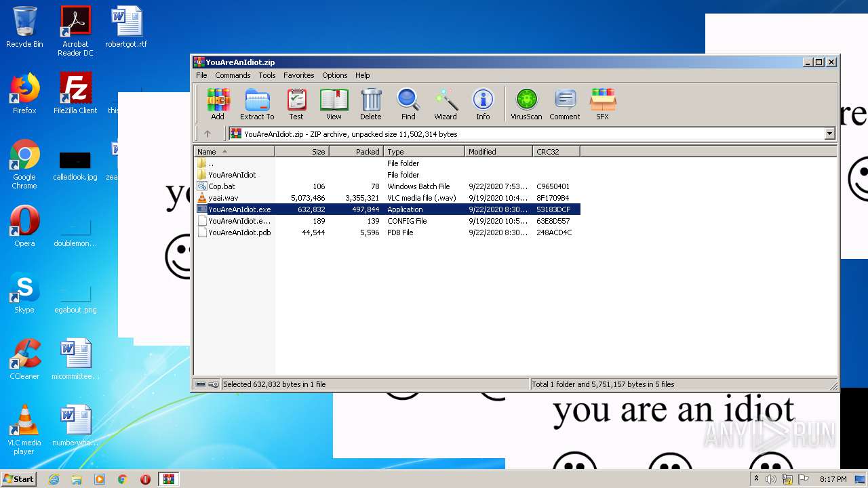
Task: Sort the file list by Name column
Action: tap(234, 152)
